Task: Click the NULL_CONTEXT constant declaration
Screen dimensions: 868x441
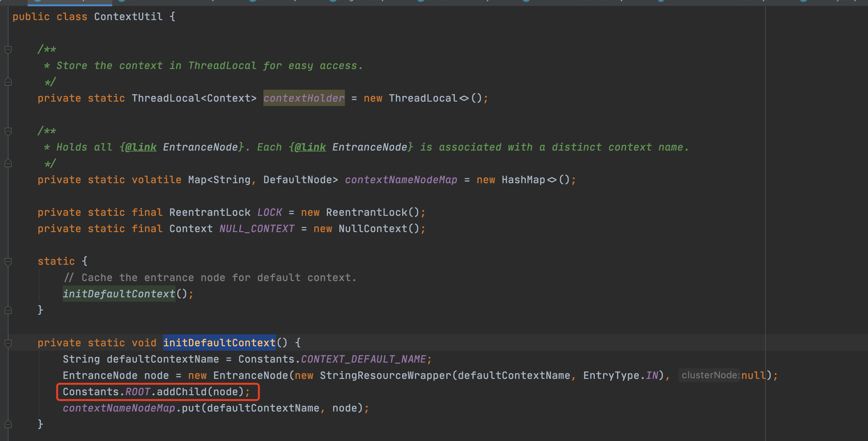Action: click(x=257, y=229)
